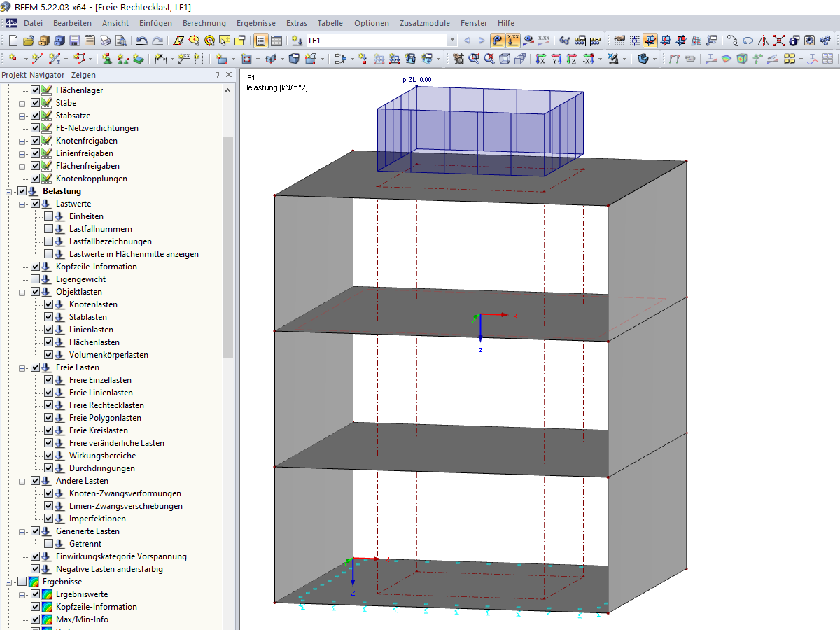
Task: Uncheck the Flächenlager checkbox
Action: 35,90
